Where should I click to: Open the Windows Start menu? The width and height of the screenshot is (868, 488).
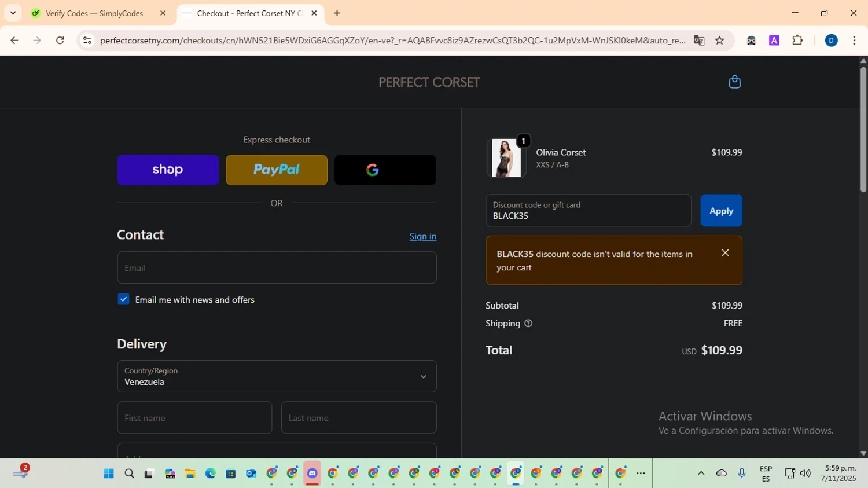pos(109,474)
